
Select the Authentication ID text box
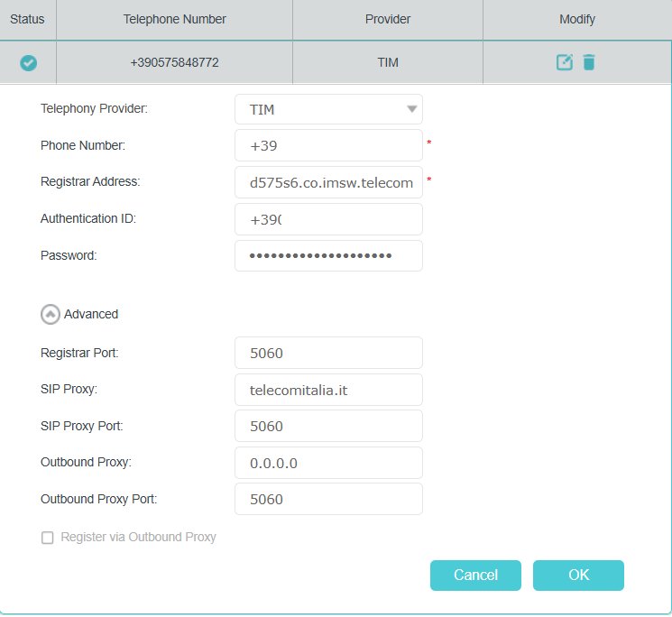(328, 219)
